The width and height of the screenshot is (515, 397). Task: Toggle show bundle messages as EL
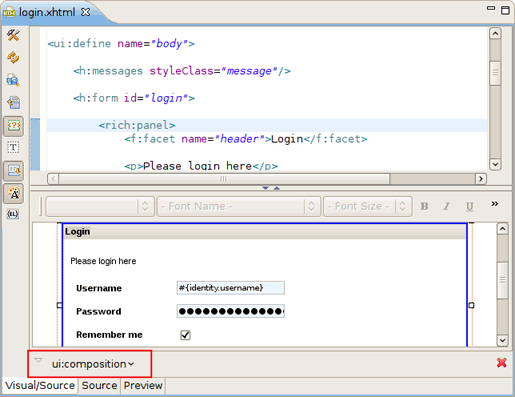pos(13,214)
